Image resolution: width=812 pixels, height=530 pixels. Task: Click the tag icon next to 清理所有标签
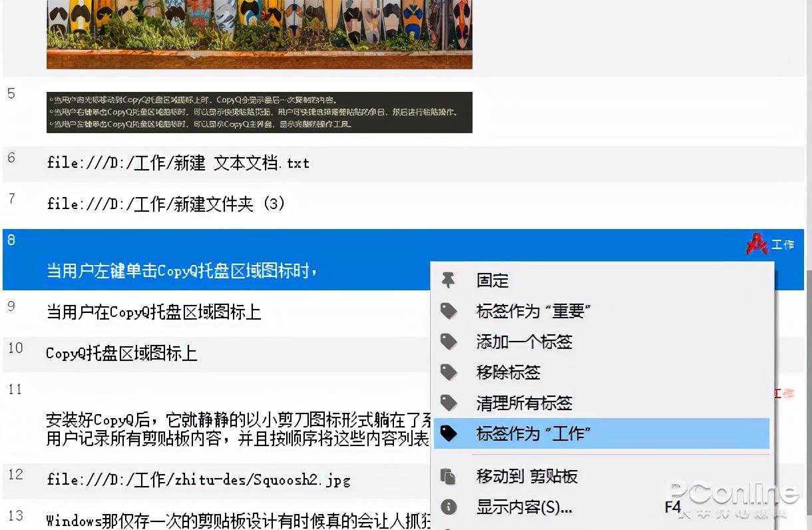tap(450, 403)
